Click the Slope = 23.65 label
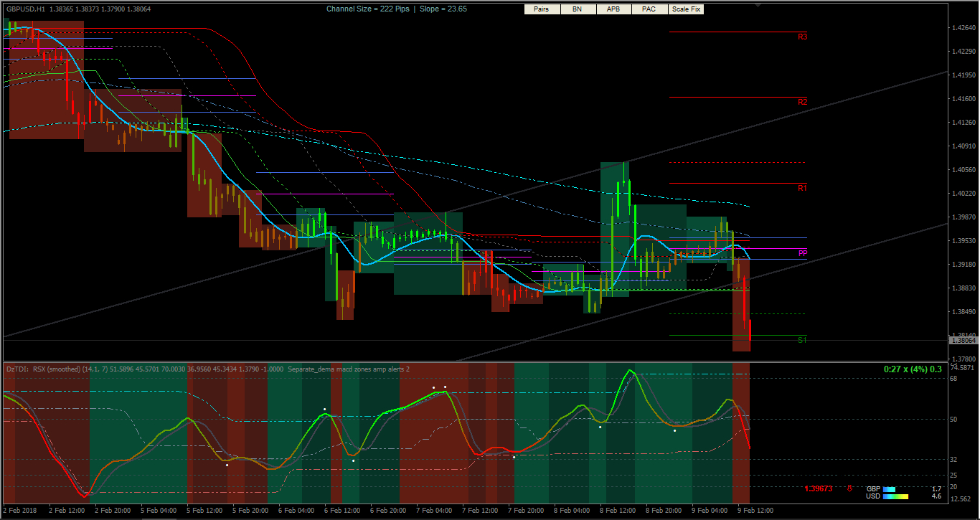This screenshot has height=520, width=980. (443, 9)
